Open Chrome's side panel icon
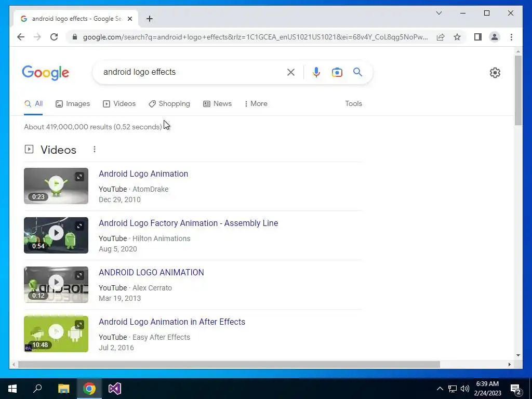Image resolution: width=532 pixels, height=399 pixels. pos(478,37)
